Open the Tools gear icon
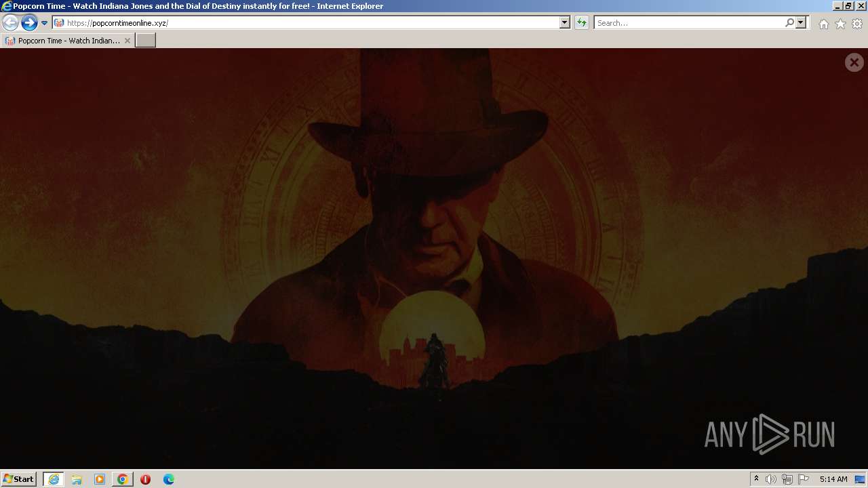The image size is (868, 488). click(857, 24)
